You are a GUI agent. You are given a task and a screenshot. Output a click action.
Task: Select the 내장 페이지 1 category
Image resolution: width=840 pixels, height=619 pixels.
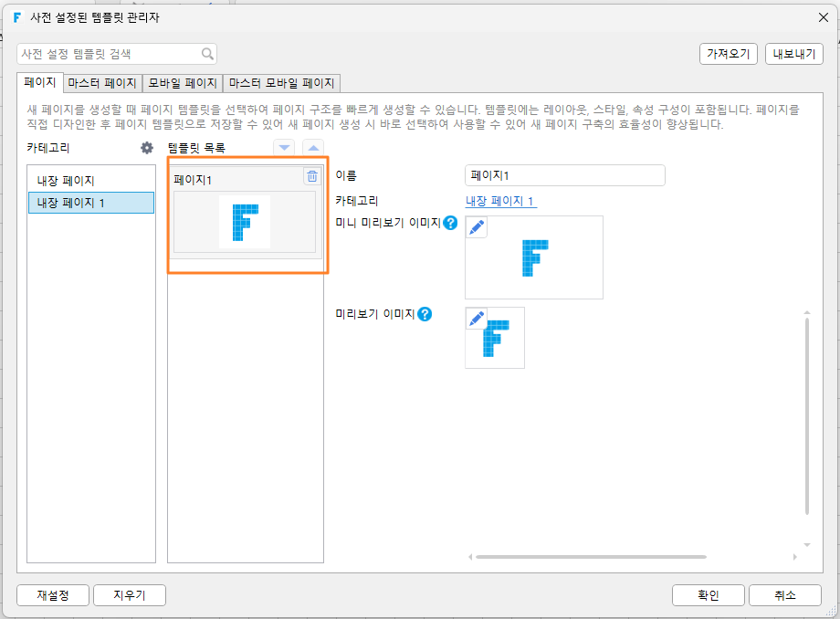pos(91,203)
